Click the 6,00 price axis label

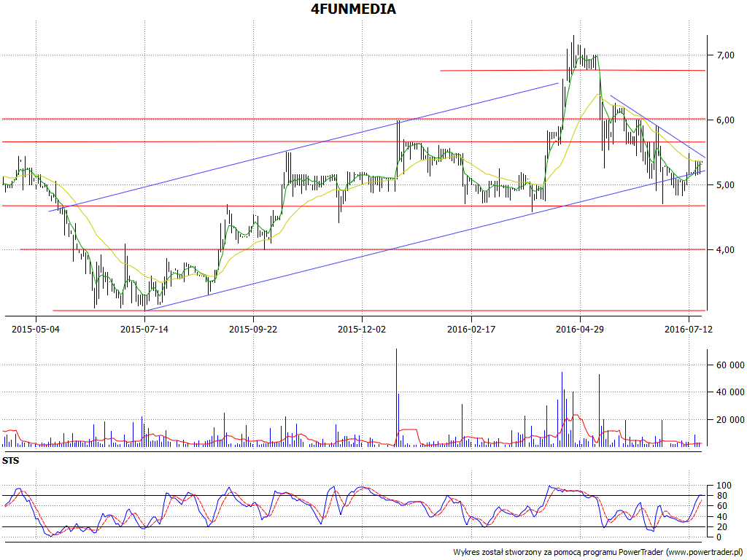click(x=726, y=120)
